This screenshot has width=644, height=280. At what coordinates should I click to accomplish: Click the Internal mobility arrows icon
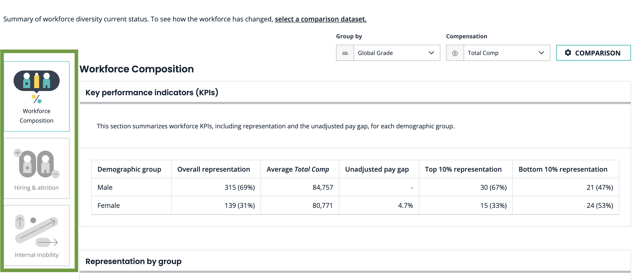[x=37, y=230]
